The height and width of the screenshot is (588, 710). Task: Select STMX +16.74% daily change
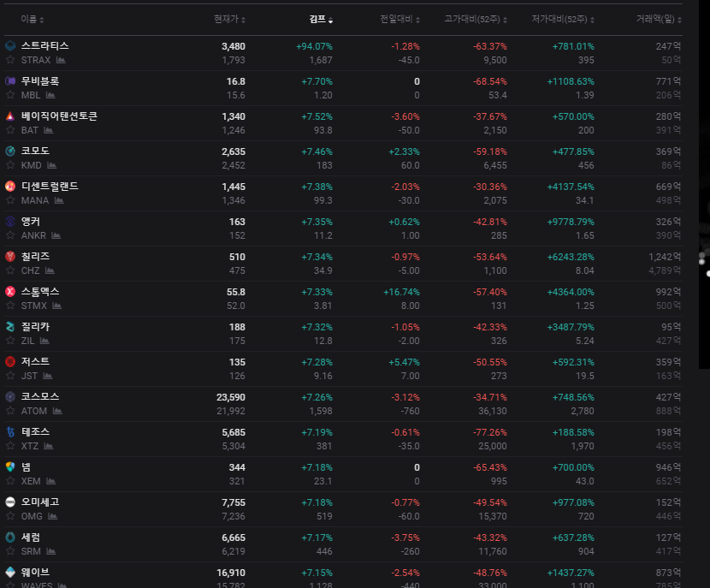402,292
